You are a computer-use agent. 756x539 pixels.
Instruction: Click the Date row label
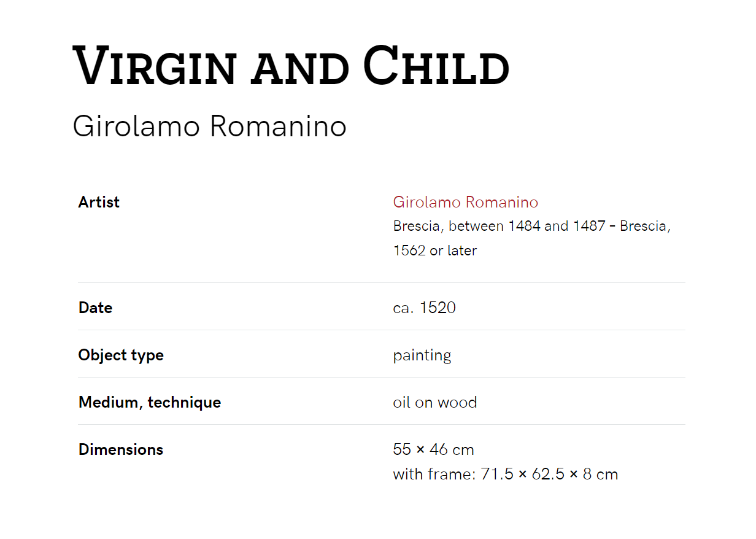[95, 308]
